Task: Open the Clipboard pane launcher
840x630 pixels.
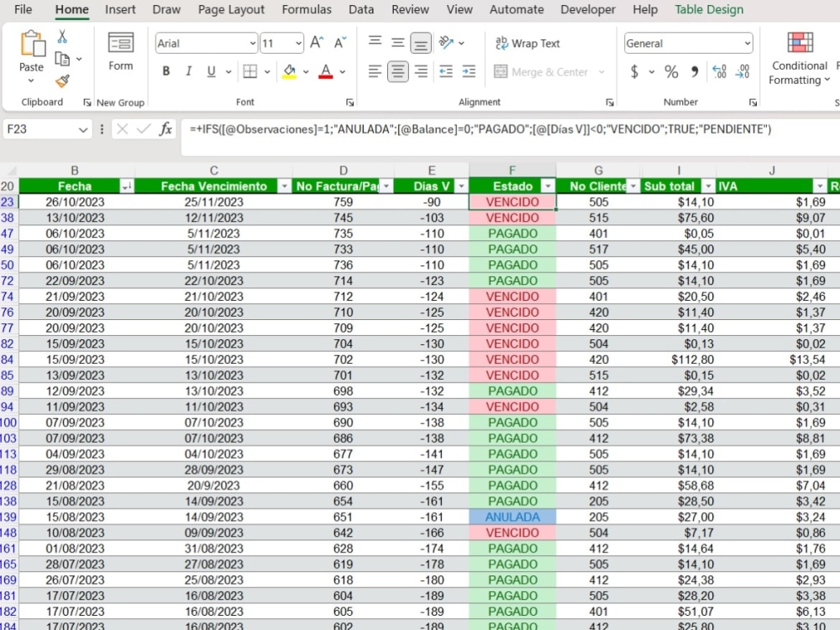Action: [87, 102]
